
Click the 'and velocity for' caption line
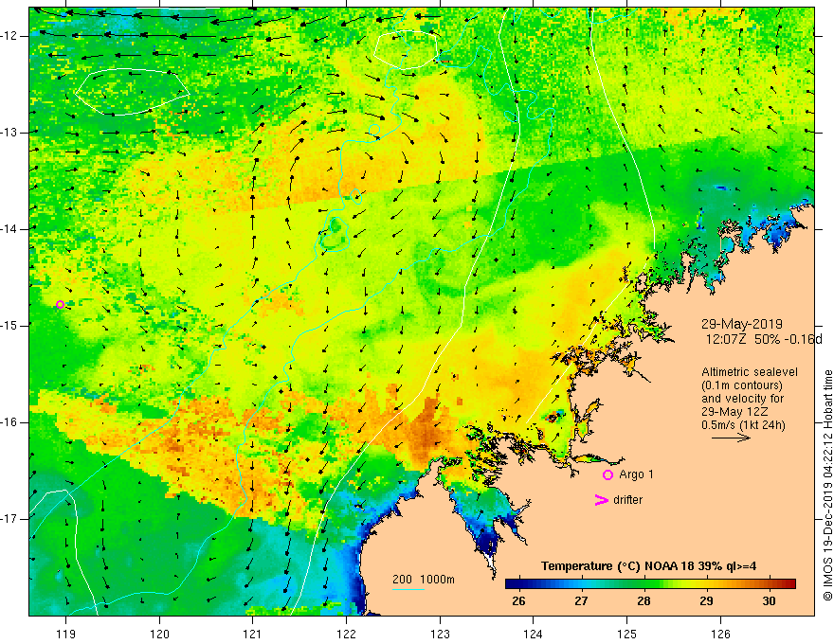pyautogui.click(x=742, y=399)
